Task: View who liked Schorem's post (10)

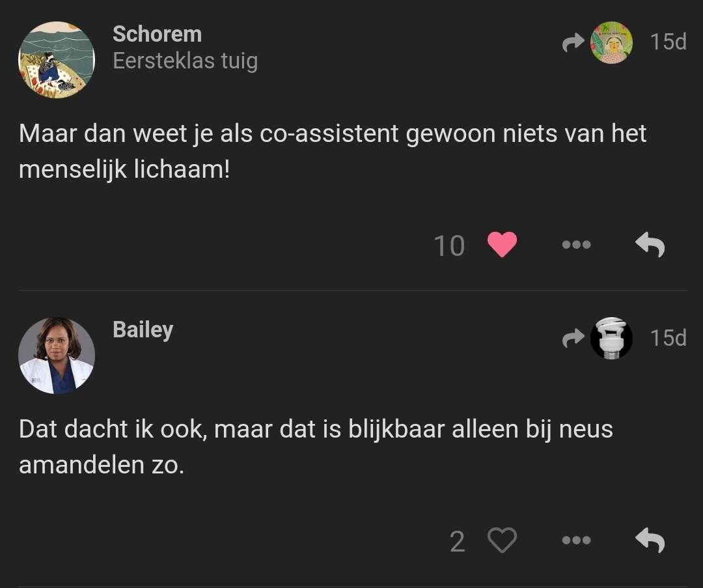Action: 448,245
